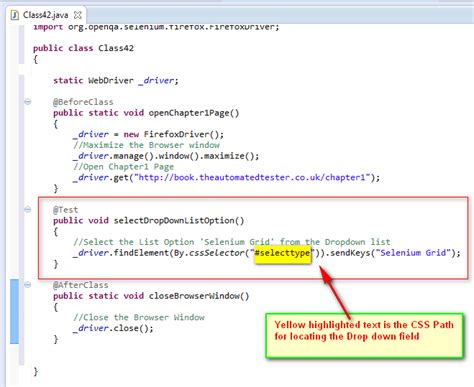Click the '@AfterClass' annotation

(x=80, y=285)
